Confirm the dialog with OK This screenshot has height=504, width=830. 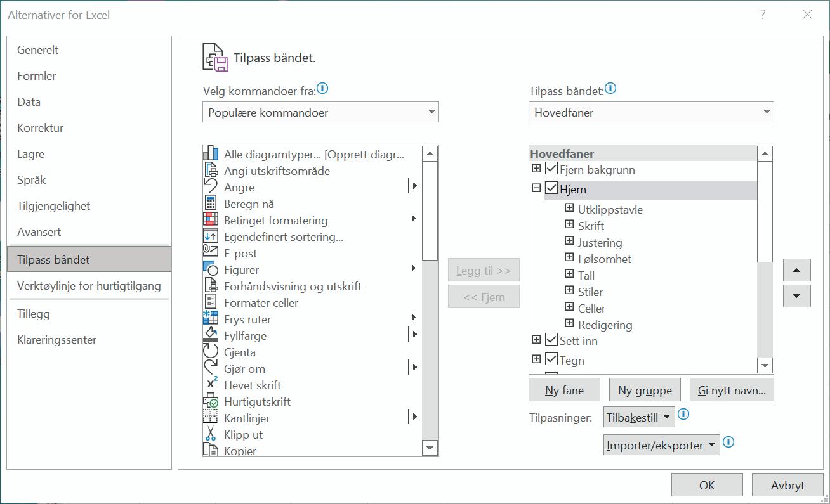pos(707,485)
